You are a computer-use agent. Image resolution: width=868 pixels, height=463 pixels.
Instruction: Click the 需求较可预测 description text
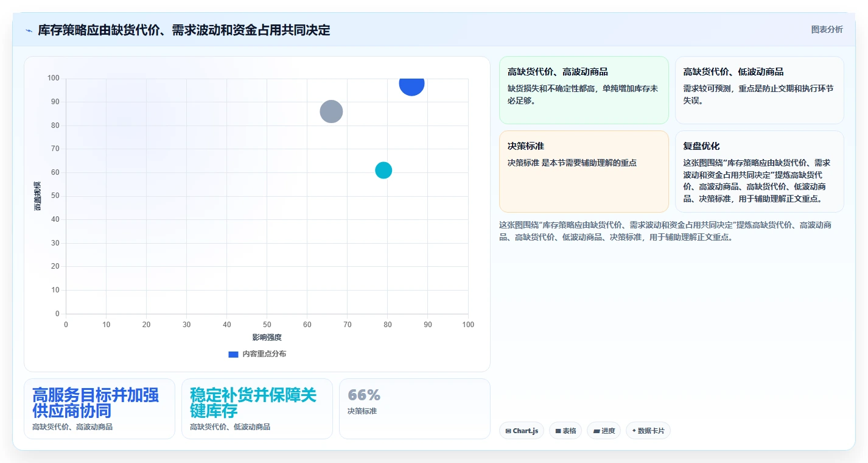click(x=758, y=94)
